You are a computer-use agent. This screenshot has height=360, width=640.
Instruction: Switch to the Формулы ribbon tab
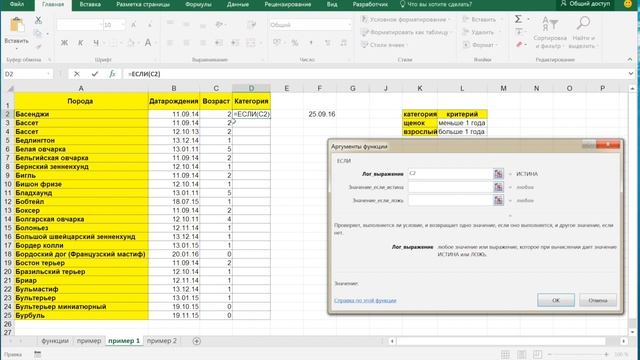pyautogui.click(x=198, y=4)
